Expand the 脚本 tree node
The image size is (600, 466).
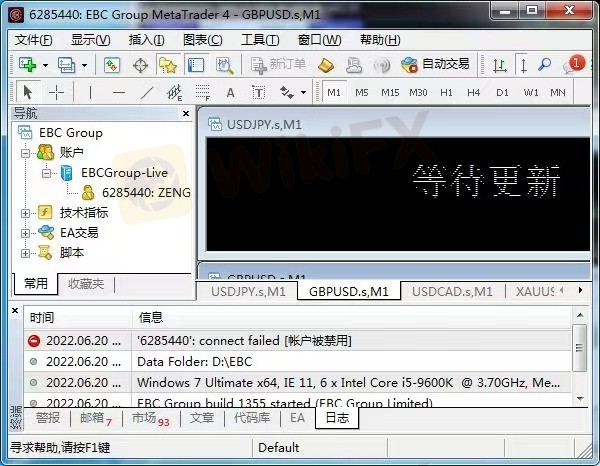[25, 253]
